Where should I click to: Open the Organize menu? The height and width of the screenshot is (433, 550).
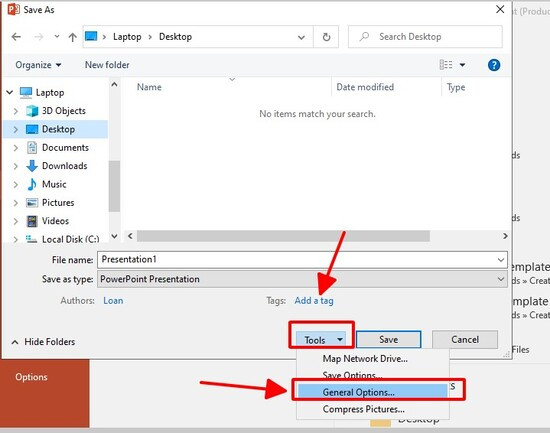[x=38, y=65]
